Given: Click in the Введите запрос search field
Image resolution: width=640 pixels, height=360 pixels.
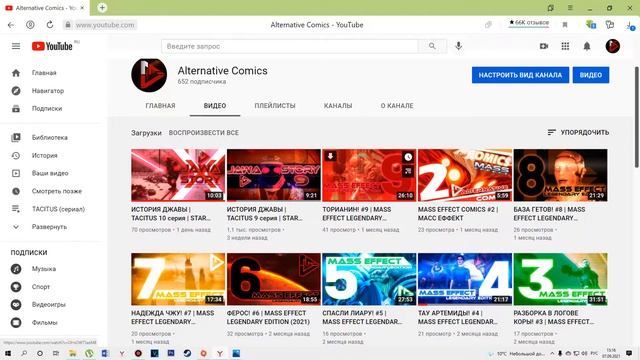Looking at the screenshot, I should [x=290, y=46].
